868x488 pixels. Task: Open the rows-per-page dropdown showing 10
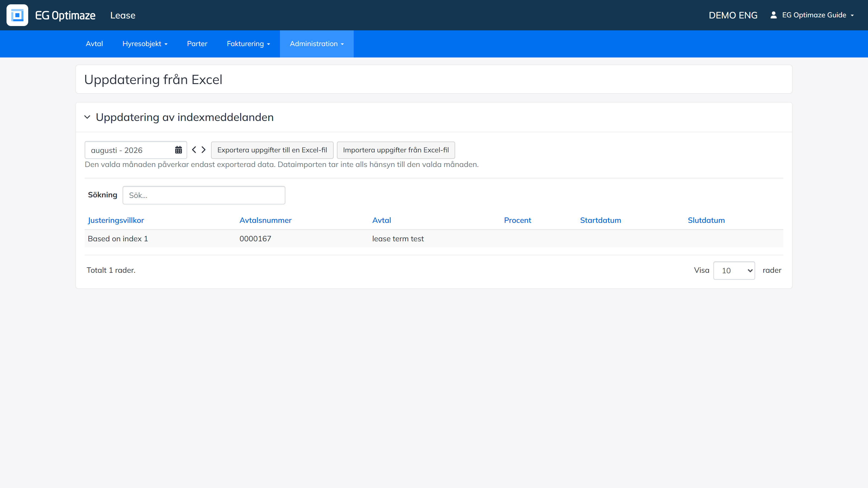pos(734,271)
